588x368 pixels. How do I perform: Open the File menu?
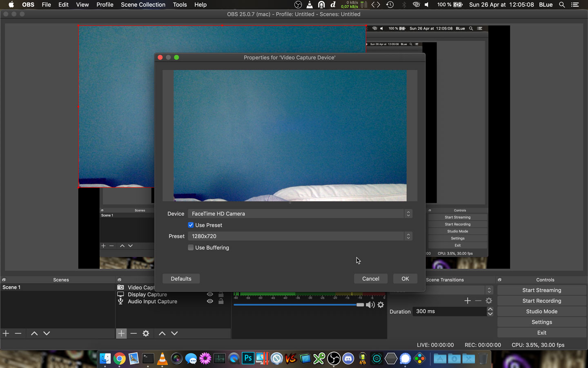47,4
